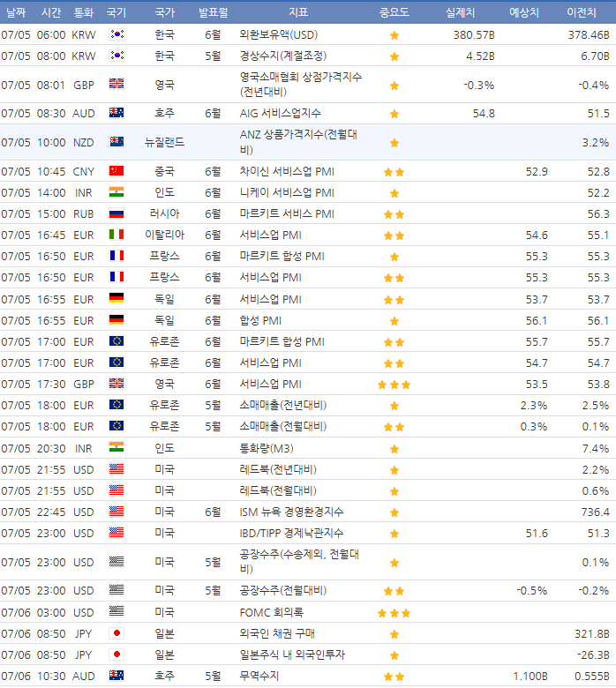Click country name 뉴질랜드
Image resolution: width=616 pixels, height=688 pixels.
[x=165, y=142]
